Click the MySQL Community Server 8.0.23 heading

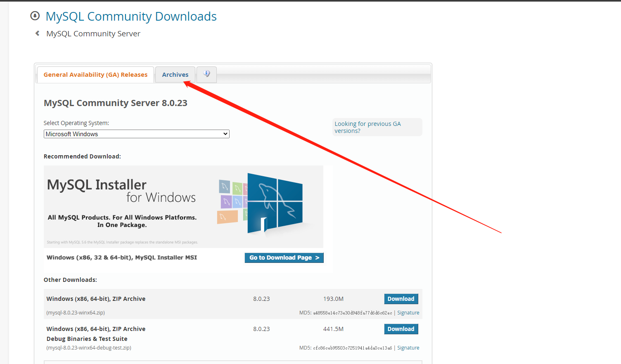tap(116, 103)
